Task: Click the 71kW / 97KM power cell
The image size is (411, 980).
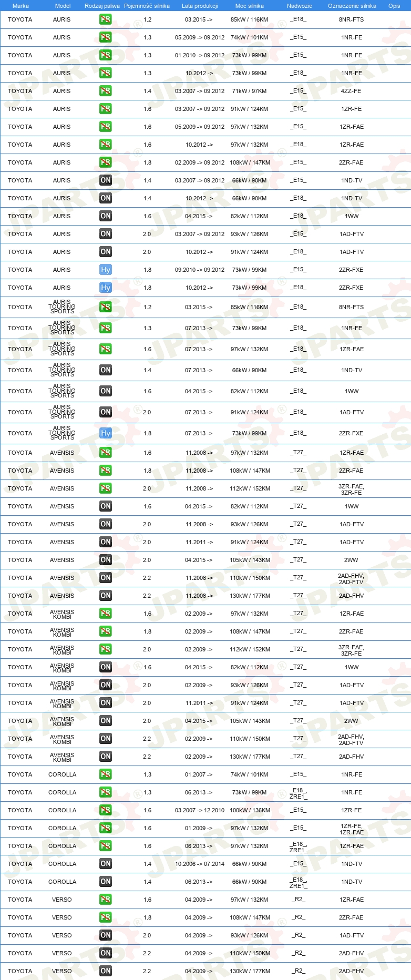Action: click(x=249, y=91)
